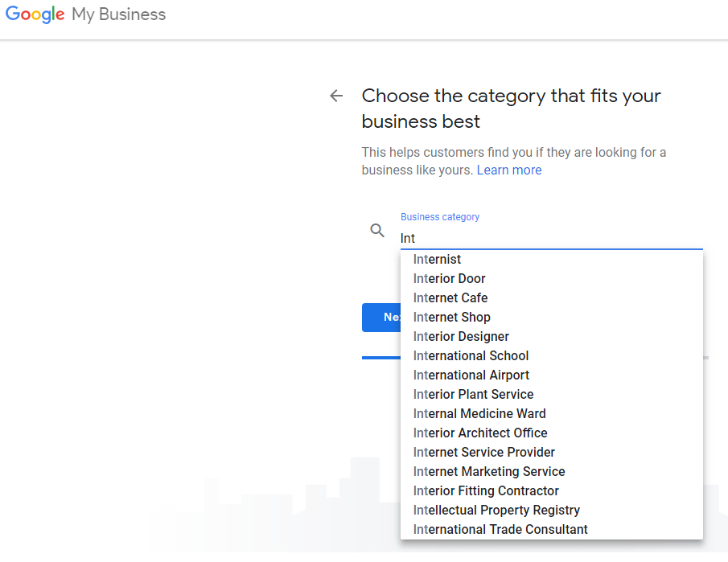
Task: Open the Learn more link
Action: tap(509, 170)
